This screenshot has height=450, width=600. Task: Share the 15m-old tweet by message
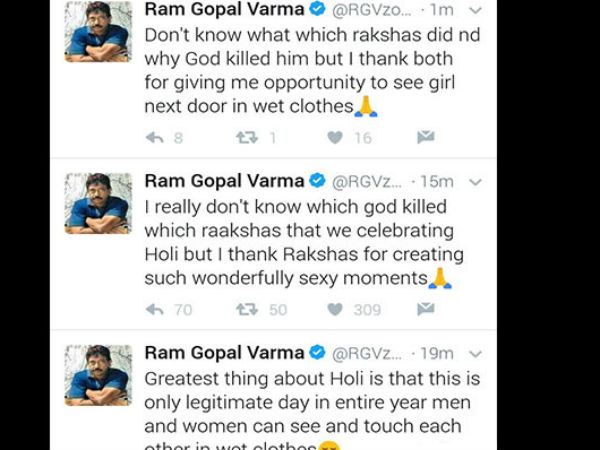pos(425,309)
